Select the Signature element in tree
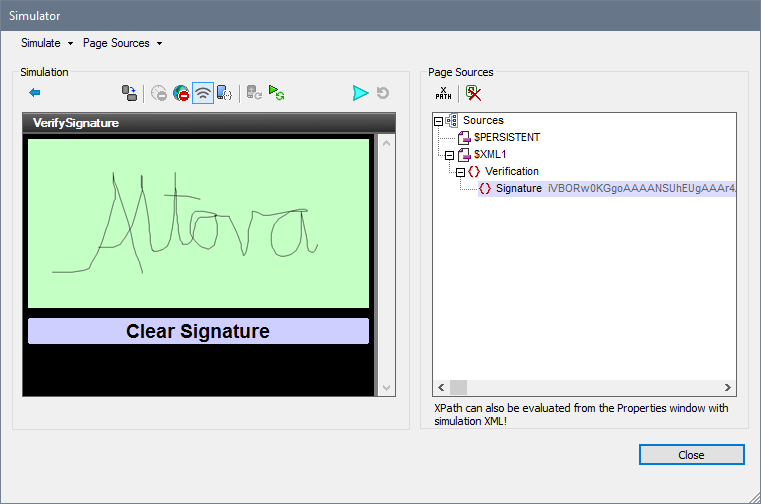 click(518, 188)
